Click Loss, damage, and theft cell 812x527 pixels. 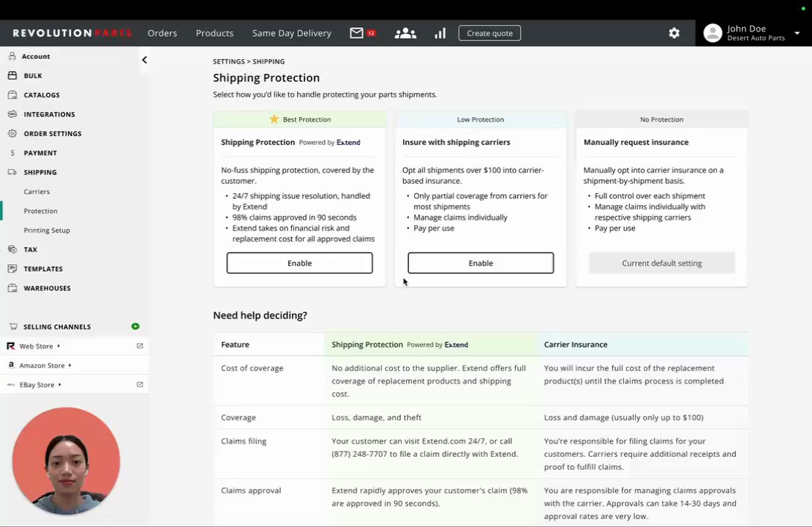click(377, 417)
